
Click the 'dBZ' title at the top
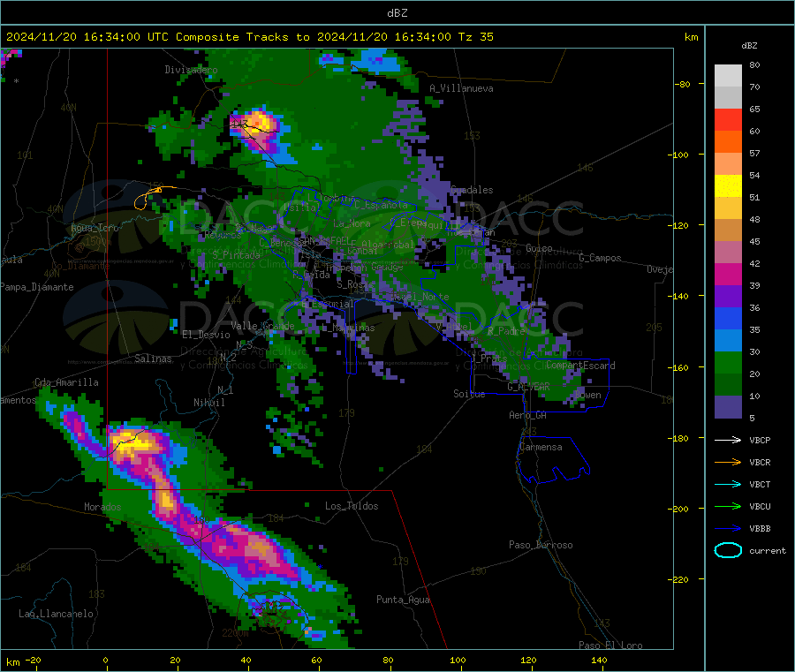click(397, 13)
